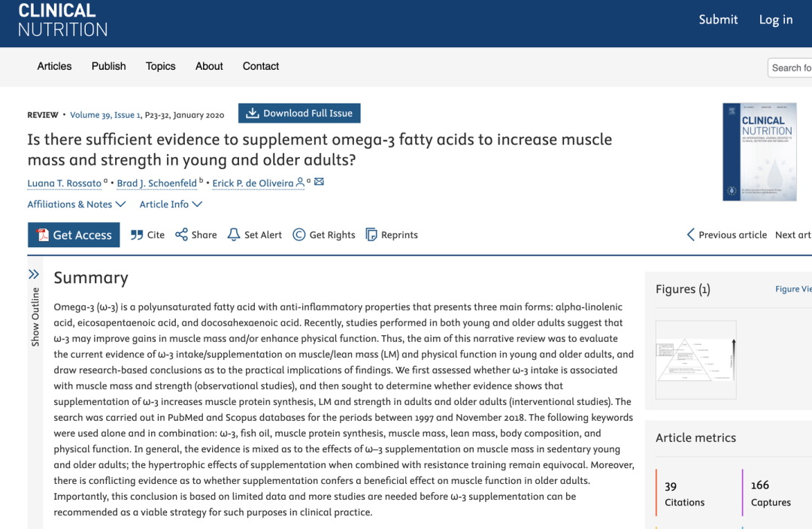Screen dimensions: 812x529
Task: Open the About menu
Action: pyautogui.click(x=209, y=66)
